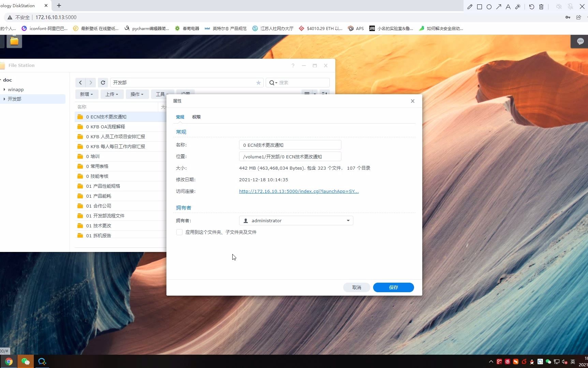Viewport: 588px width, 368px height.
Task: Select the text annotation tool
Action: (508, 7)
